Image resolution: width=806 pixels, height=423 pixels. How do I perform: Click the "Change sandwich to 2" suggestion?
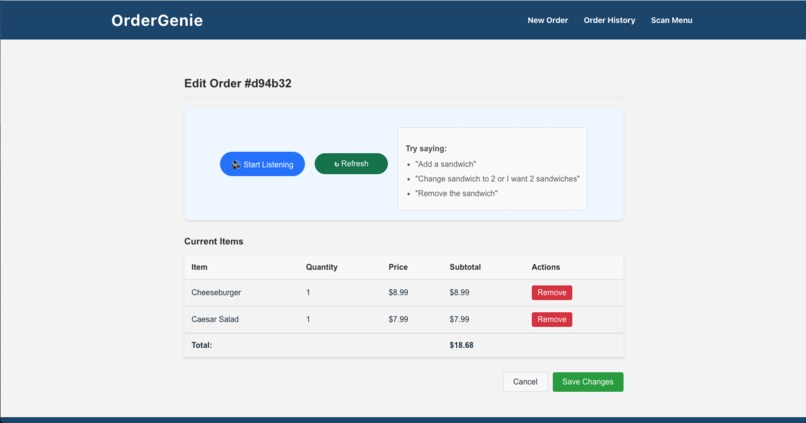pos(498,179)
